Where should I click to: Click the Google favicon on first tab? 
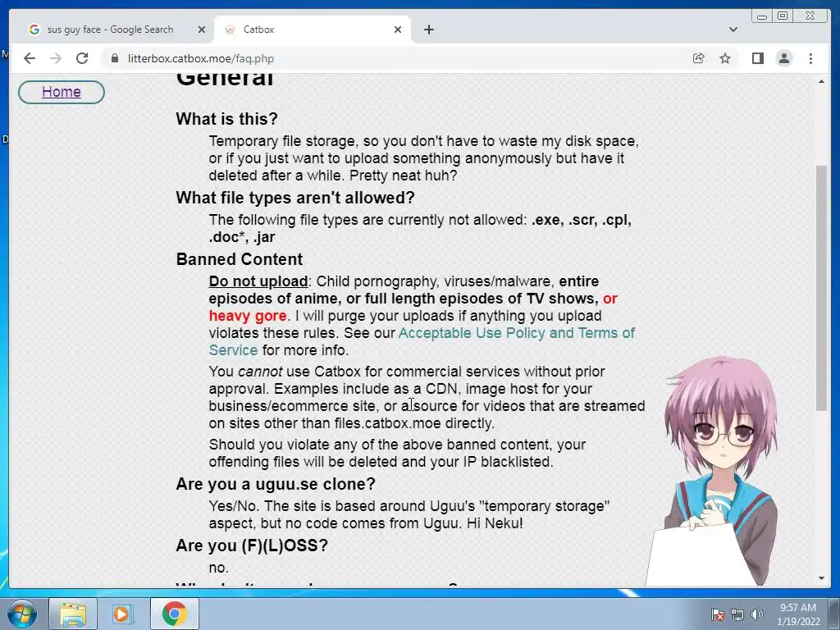coord(34,30)
